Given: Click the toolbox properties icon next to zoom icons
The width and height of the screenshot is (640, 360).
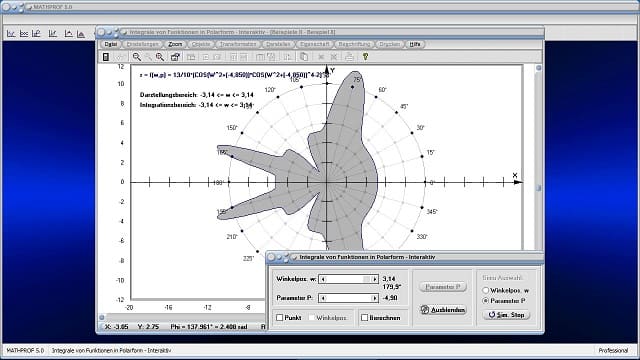Looking at the screenshot, I should pos(175,57).
